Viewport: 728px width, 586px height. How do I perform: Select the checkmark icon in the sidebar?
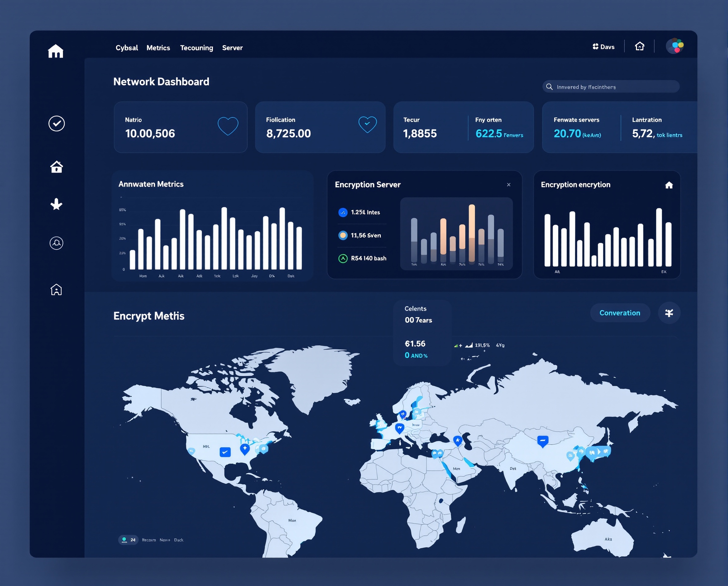coord(57,123)
